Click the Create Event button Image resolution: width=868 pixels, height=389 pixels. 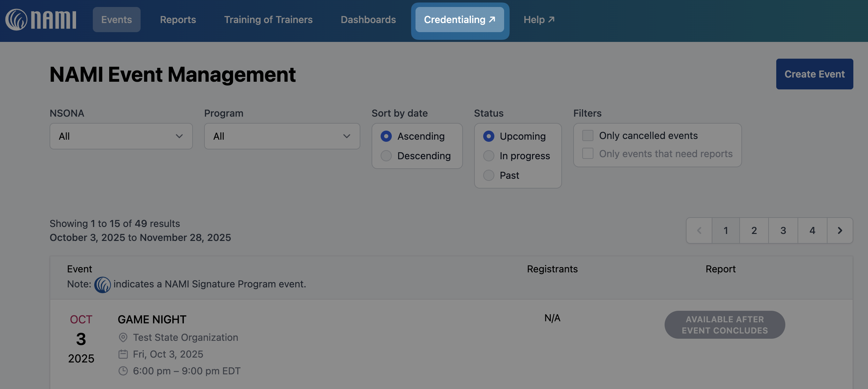point(814,74)
